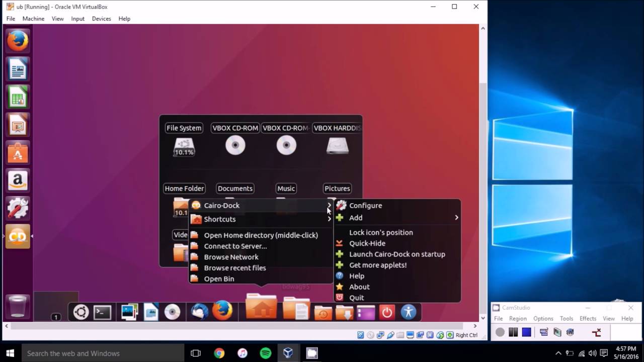Viewport: 644px width, 362px height.
Task: Open accessibility icon in Cairo dock
Action: pos(409,312)
